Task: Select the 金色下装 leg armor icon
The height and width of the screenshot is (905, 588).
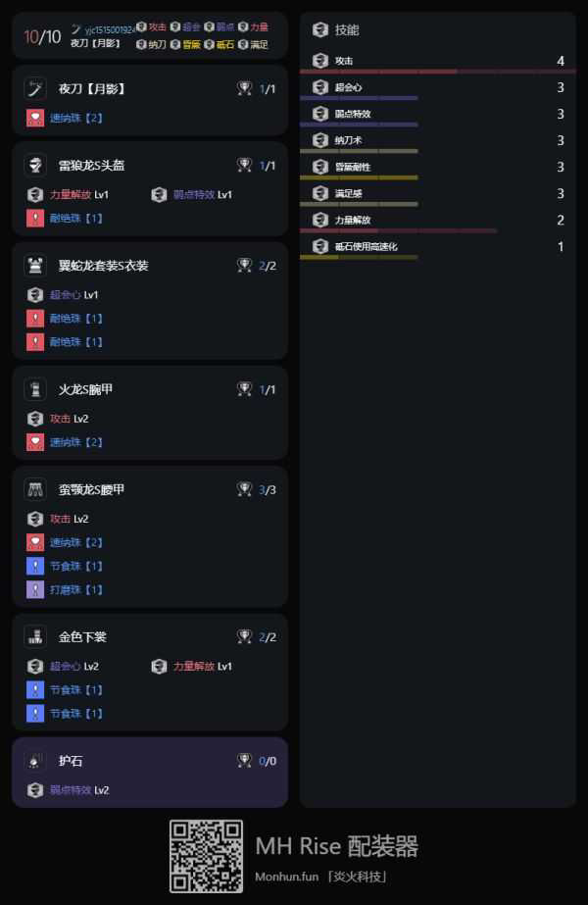Action: [35, 636]
